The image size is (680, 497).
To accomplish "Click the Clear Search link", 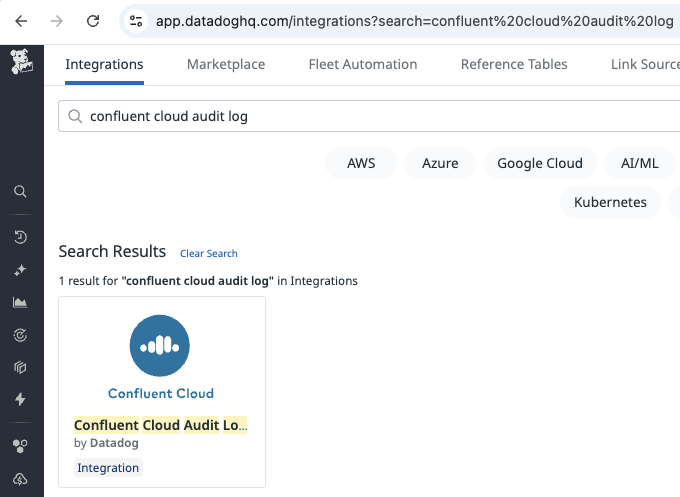I will click(209, 254).
